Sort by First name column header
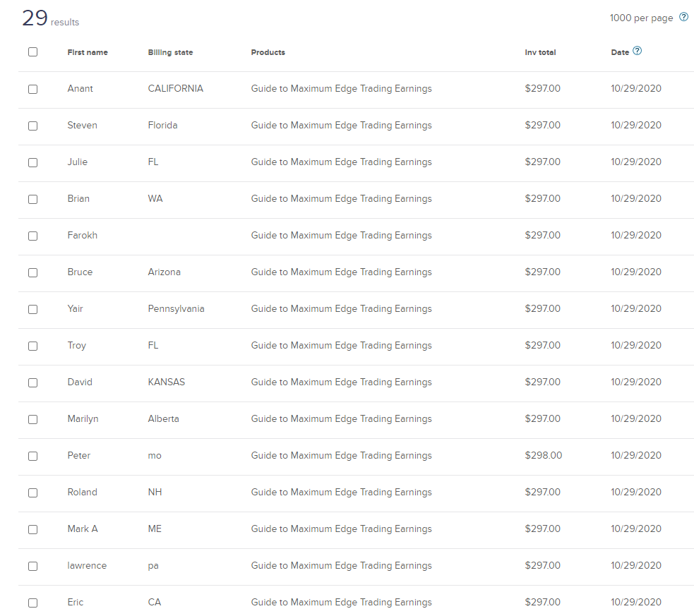Viewport: 694px width, 616px height. pos(88,53)
